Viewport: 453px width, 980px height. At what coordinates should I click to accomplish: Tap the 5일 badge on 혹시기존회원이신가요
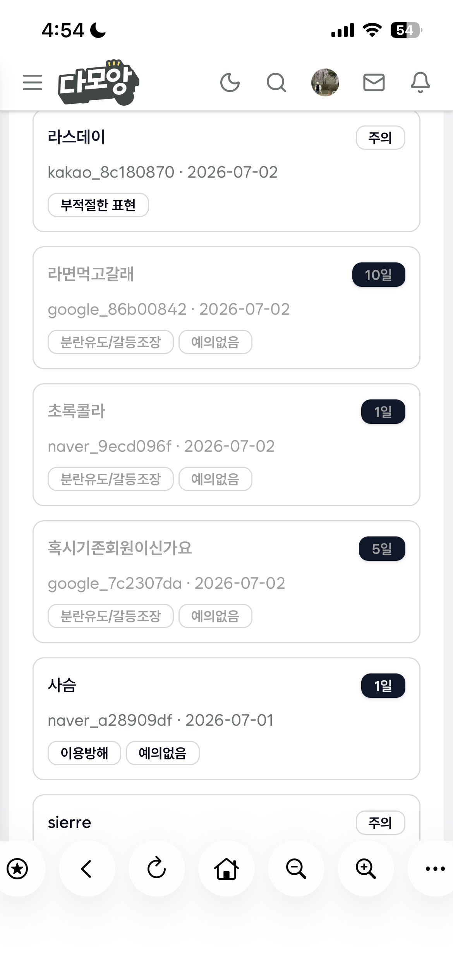[382, 549]
